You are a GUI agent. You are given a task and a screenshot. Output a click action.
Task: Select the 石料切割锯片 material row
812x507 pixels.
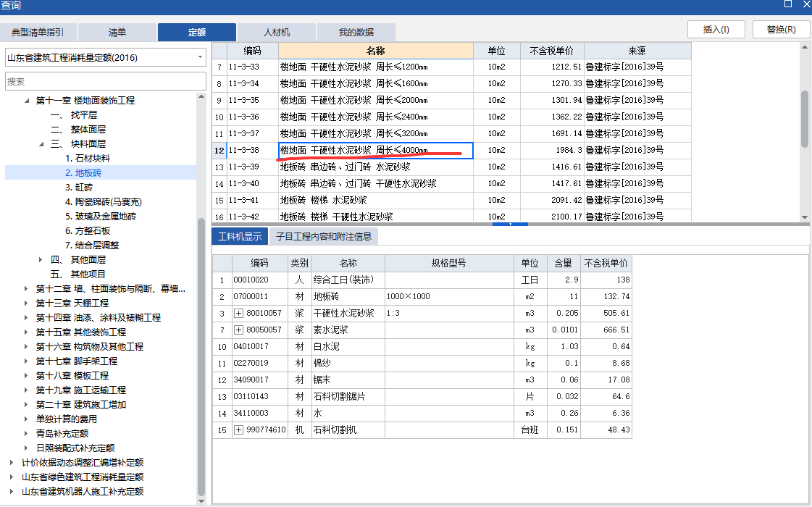click(422, 397)
